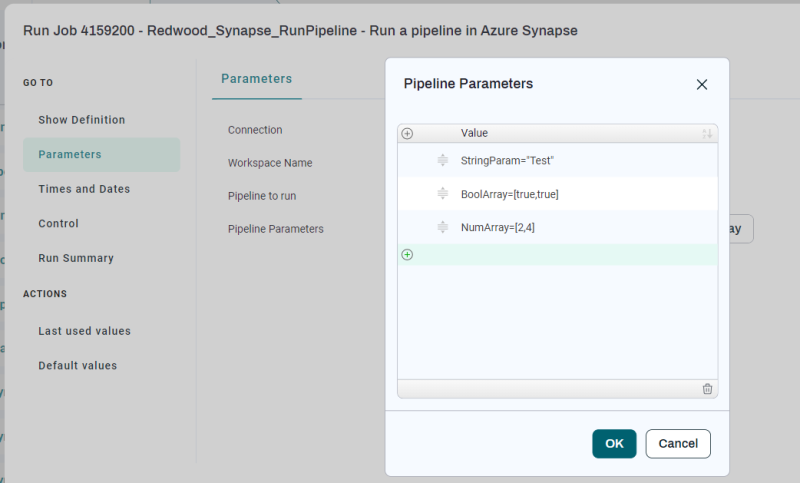Go to Show Definition
800x483 pixels.
(82, 120)
